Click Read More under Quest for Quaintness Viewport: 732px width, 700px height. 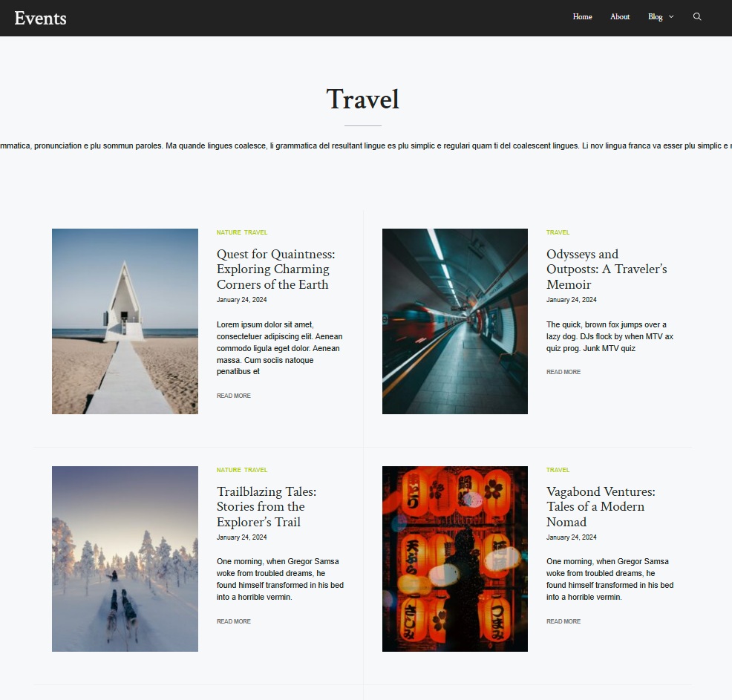pos(233,396)
